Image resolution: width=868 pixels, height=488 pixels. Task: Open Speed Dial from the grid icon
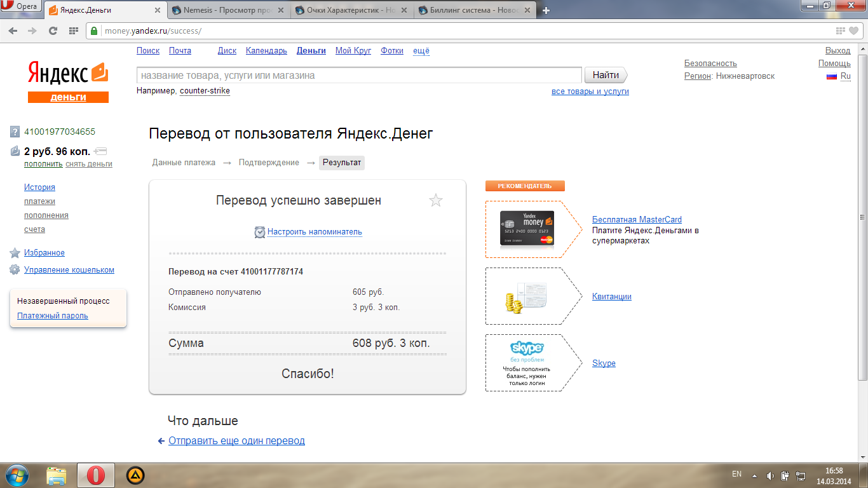click(x=74, y=30)
